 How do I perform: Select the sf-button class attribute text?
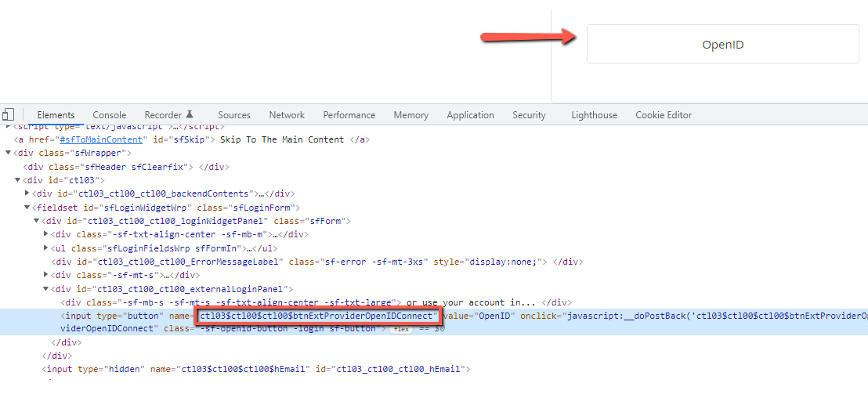(x=272, y=329)
